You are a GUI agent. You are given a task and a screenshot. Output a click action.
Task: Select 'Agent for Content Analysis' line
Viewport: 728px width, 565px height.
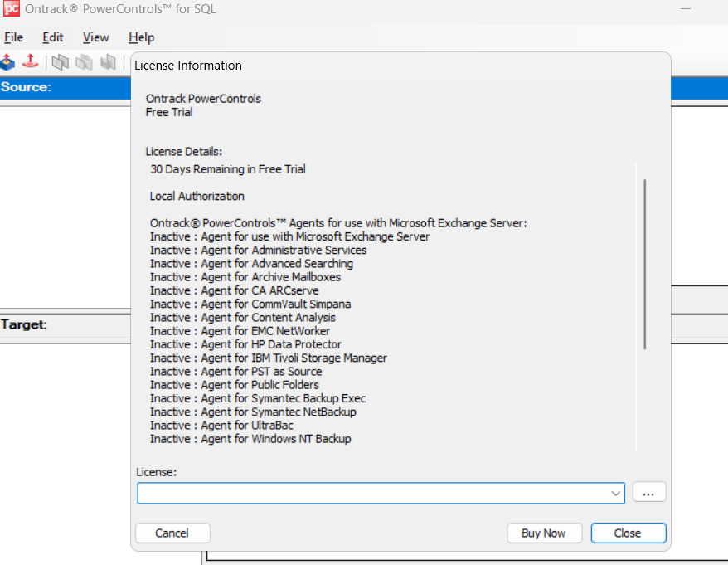243,318
